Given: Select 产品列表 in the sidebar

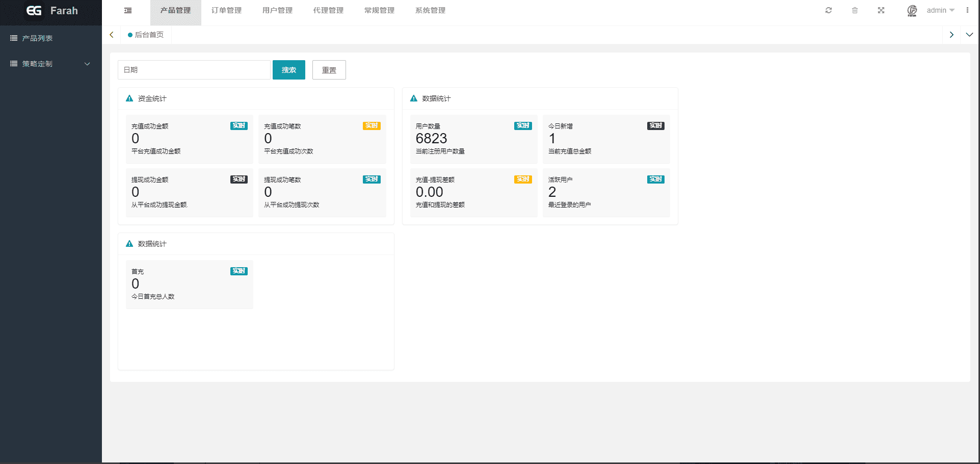Looking at the screenshot, I should click(37, 38).
